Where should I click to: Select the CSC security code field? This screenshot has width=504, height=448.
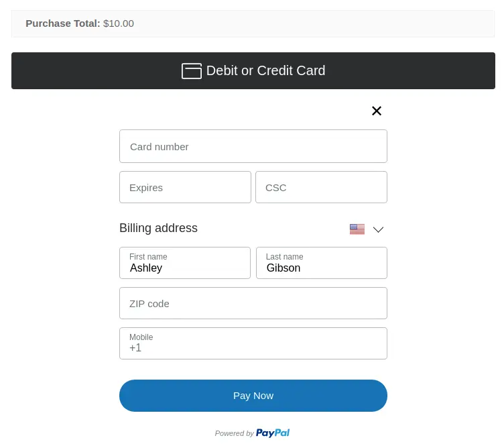pyautogui.click(x=321, y=187)
